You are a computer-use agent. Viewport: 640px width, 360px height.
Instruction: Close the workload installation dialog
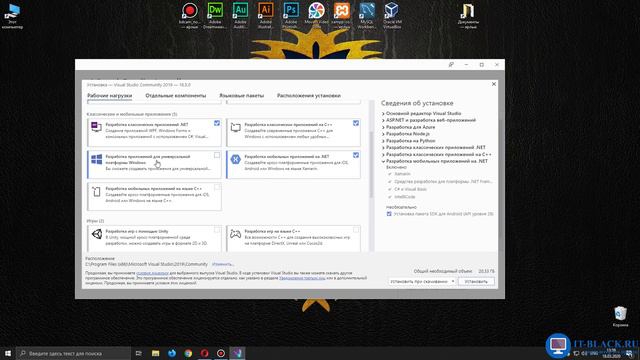tap(493, 84)
